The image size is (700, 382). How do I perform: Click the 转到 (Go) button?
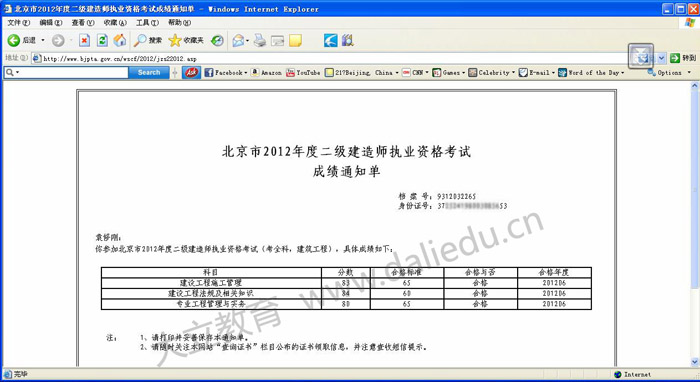683,58
